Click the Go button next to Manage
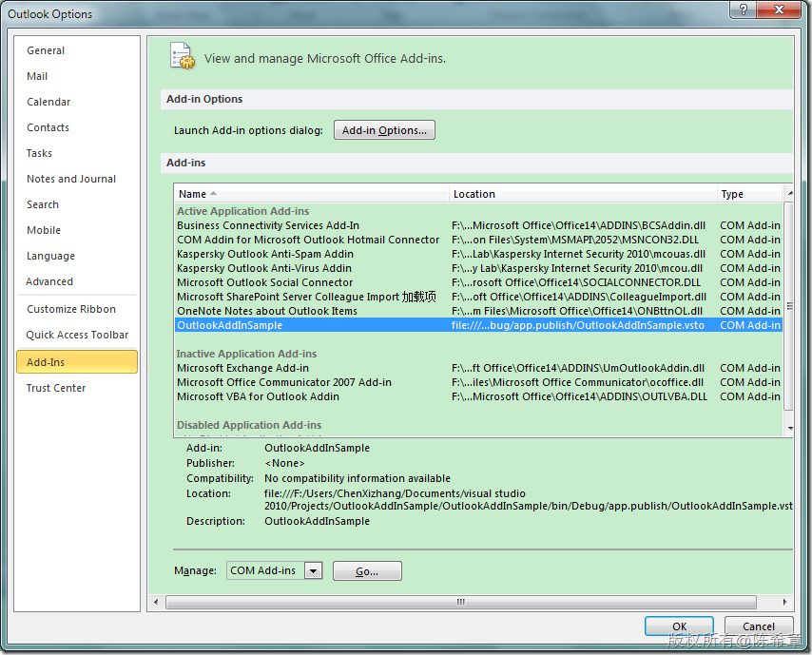 point(367,571)
